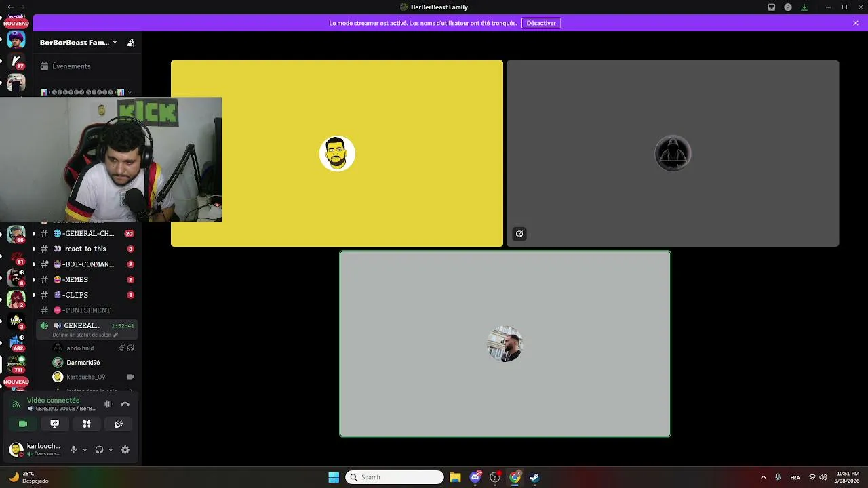Click the muted icon on the gray tile
868x488 pixels.
[x=519, y=234]
